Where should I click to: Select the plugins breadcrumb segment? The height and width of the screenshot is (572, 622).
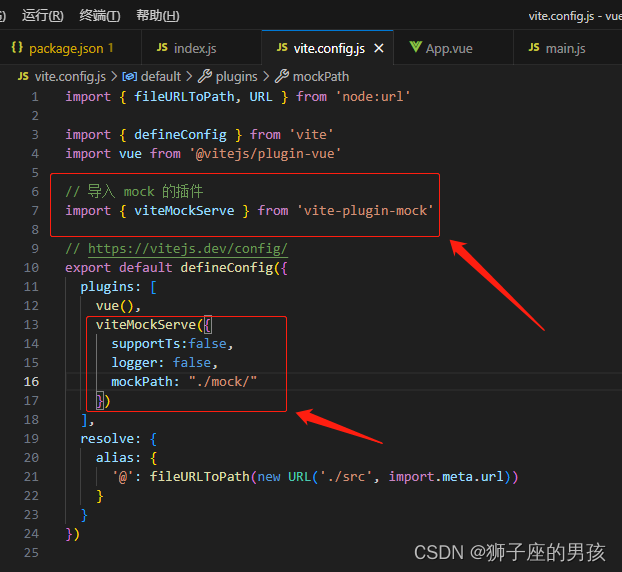coord(236,76)
